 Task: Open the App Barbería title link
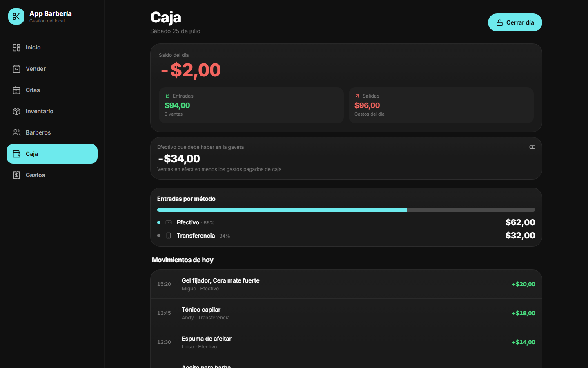(51, 13)
